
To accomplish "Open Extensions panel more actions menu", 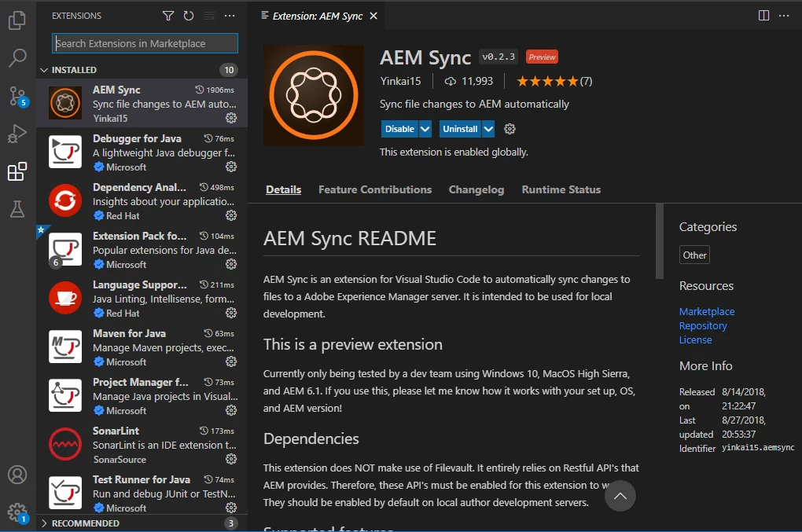I will click(230, 16).
